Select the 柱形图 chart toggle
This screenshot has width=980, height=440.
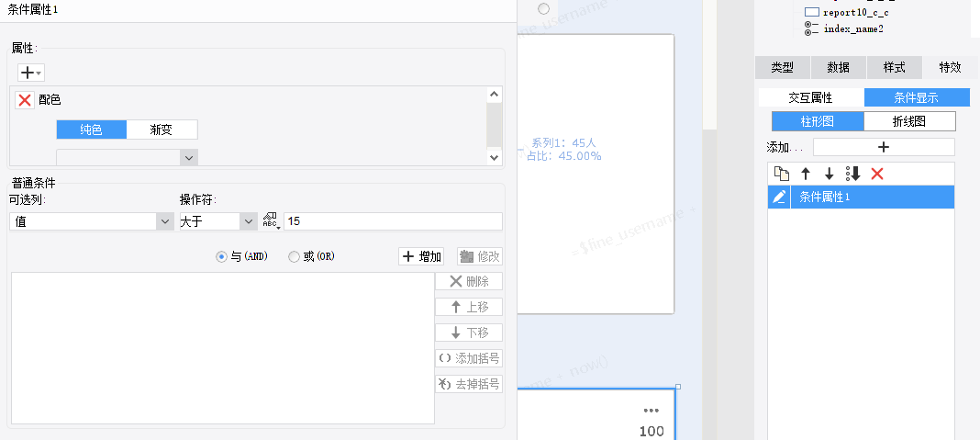point(818,121)
